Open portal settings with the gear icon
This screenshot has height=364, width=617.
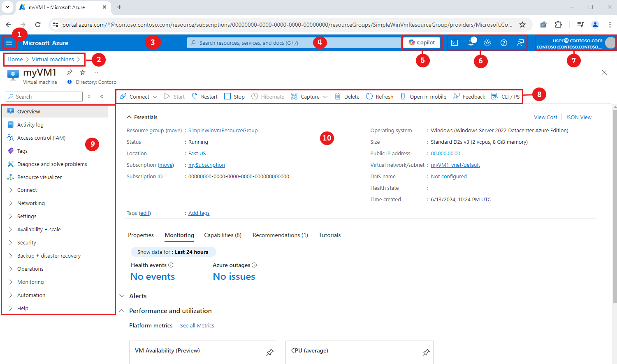[x=487, y=42]
